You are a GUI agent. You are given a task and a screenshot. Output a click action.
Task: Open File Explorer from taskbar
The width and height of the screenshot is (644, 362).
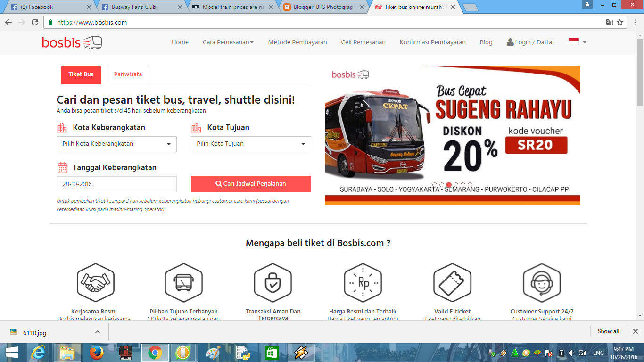(x=67, y=353)
